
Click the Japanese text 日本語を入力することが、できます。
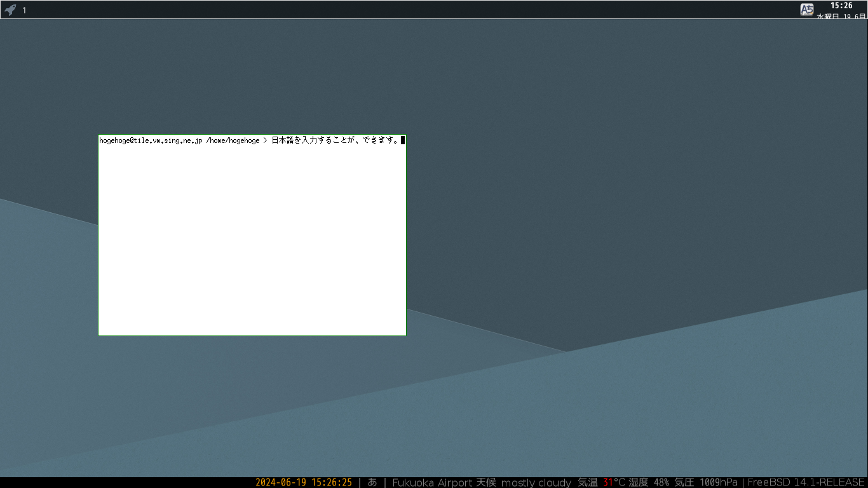coord(335,140)
